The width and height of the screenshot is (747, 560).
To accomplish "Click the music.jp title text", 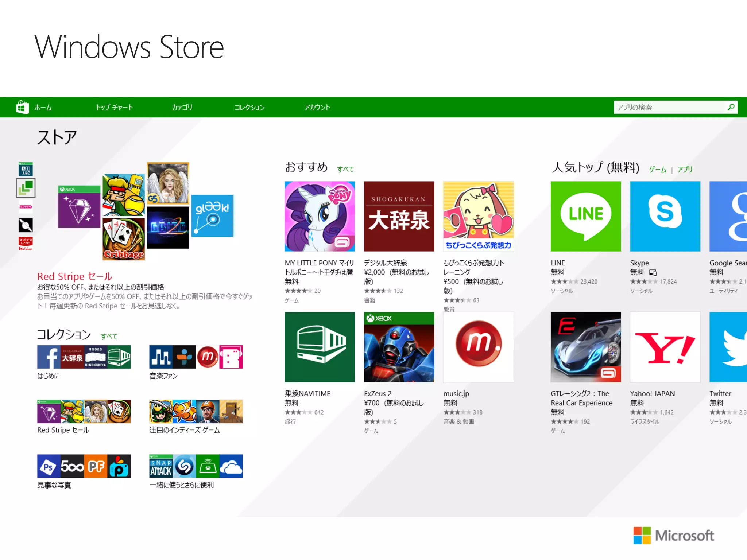I will (x=456, y=394).
